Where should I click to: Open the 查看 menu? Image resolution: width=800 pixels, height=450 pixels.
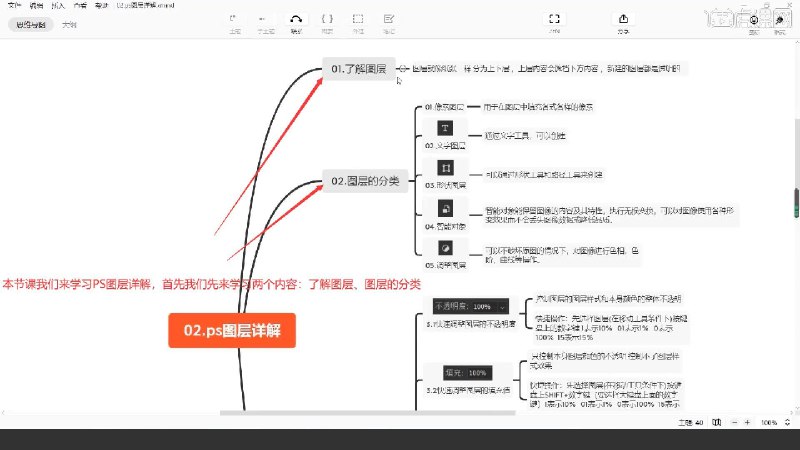80,5
